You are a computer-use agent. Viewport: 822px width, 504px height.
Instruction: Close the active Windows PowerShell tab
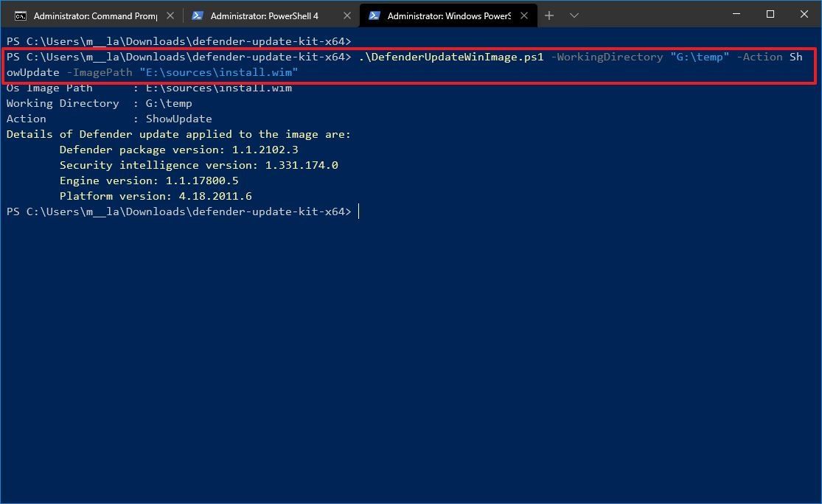point(524,14)
